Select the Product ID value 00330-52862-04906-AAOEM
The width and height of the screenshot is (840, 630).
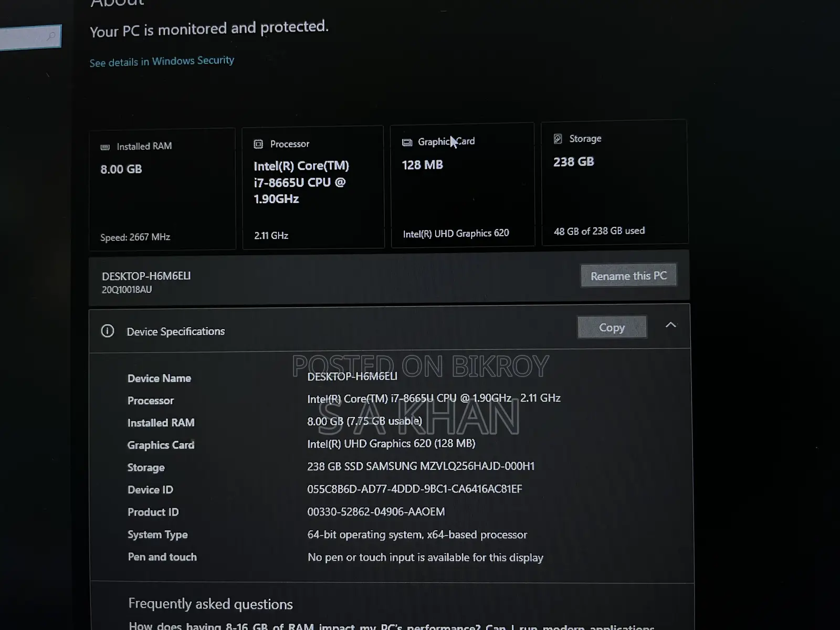[376, 511]
